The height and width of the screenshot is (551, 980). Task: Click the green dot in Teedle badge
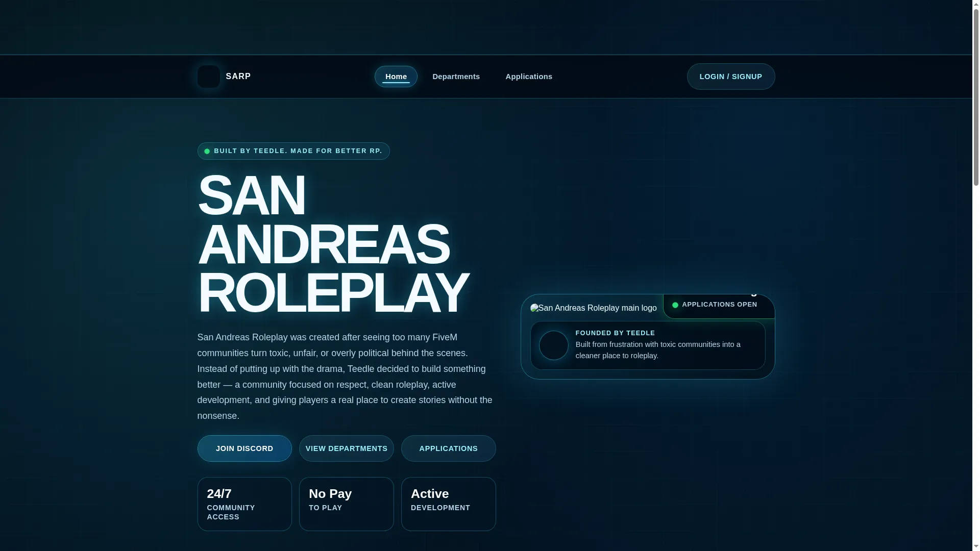click(207, 152)
